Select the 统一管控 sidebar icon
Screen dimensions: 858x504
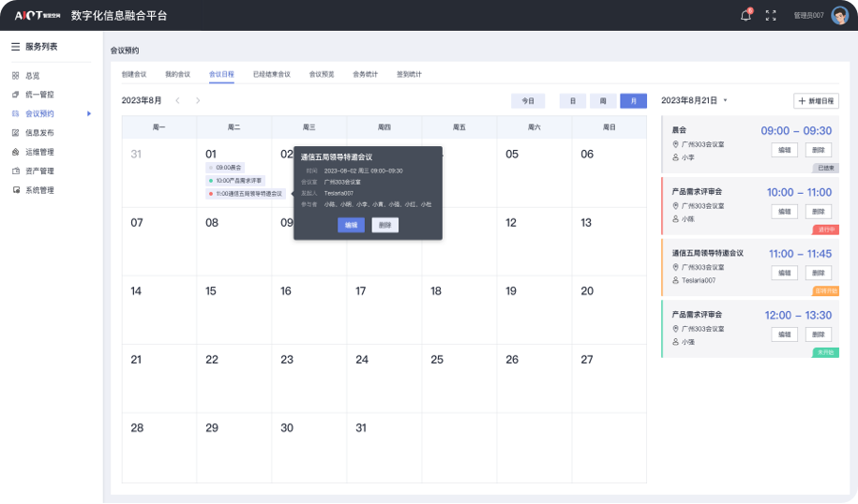coord(15,95)
